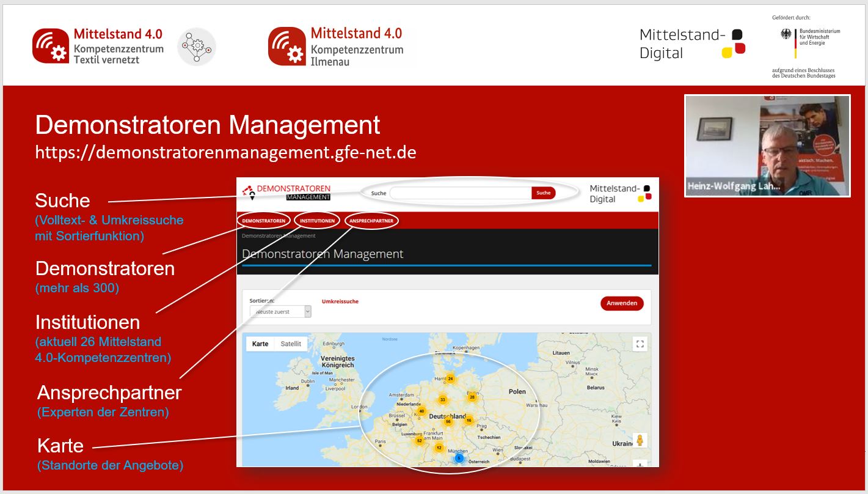868x494 pixels.
Task: Toggle fullscreen view on the map
Action: click(640, 344)
